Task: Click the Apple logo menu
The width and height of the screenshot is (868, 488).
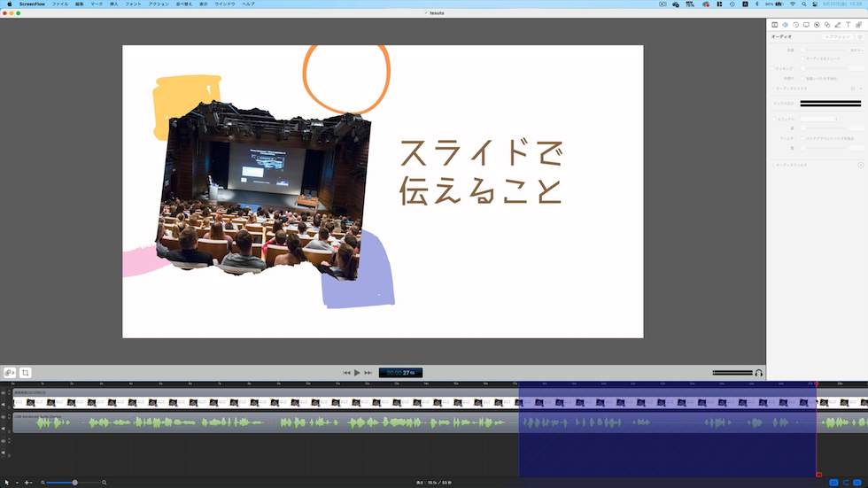Action: [10, 4]
